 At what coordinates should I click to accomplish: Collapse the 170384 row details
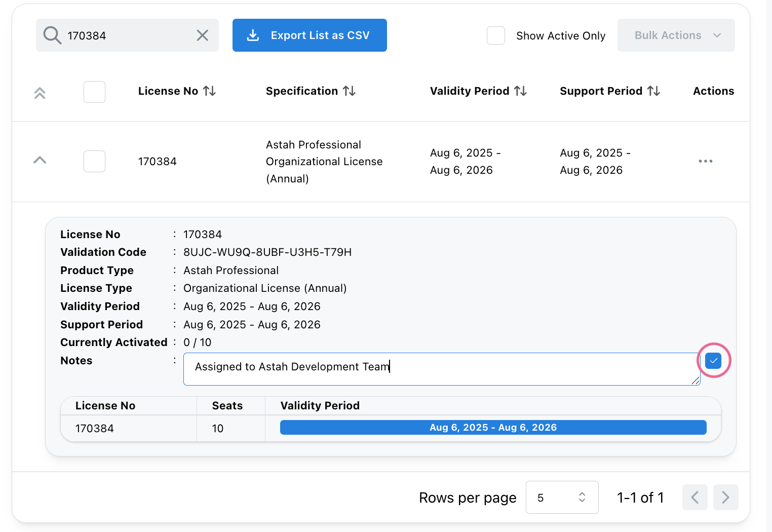(x=40, y=160)
